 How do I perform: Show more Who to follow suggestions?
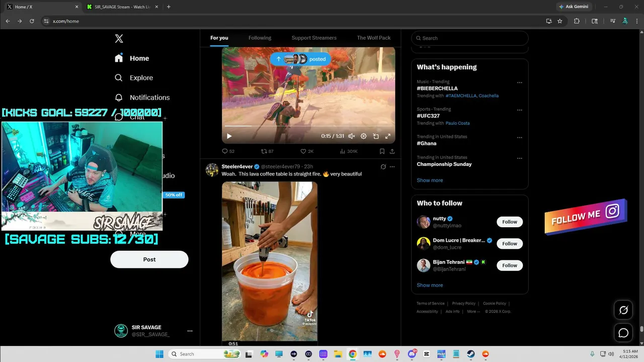pos(430,285)
